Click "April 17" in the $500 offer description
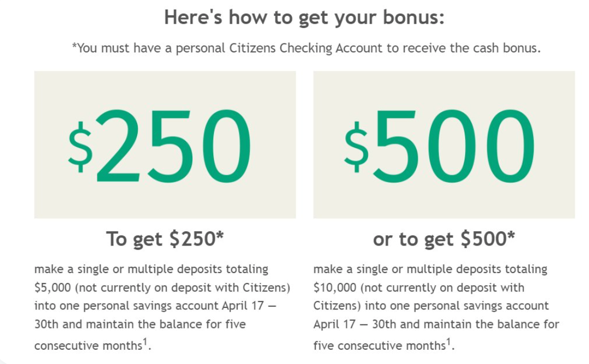The height and width of the screenshot is (364, 589). coord(333,324)
